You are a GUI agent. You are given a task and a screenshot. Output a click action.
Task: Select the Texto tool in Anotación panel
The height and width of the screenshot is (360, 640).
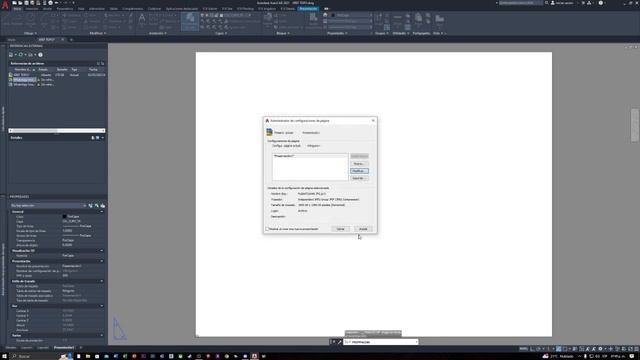tap(142, 20)
